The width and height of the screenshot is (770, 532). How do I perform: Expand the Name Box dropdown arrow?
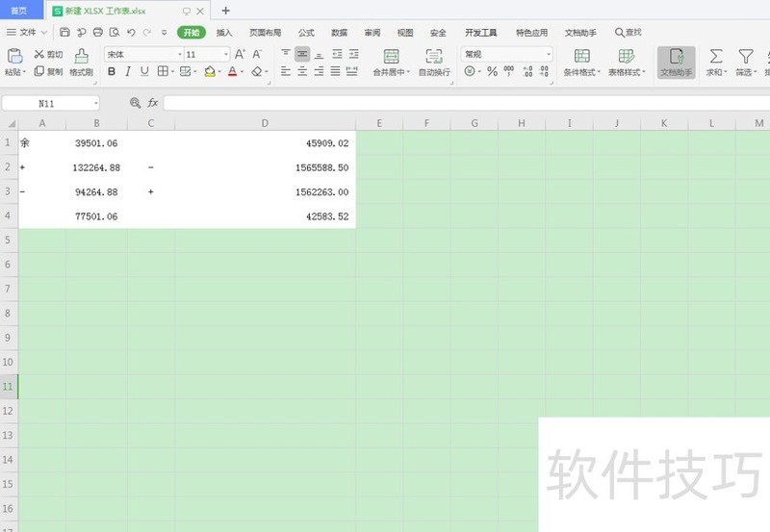point(95,103)
